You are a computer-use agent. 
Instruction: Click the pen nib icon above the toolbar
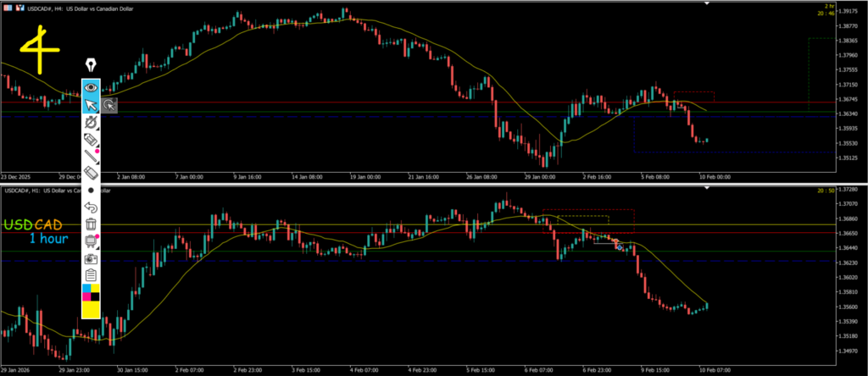91,65
